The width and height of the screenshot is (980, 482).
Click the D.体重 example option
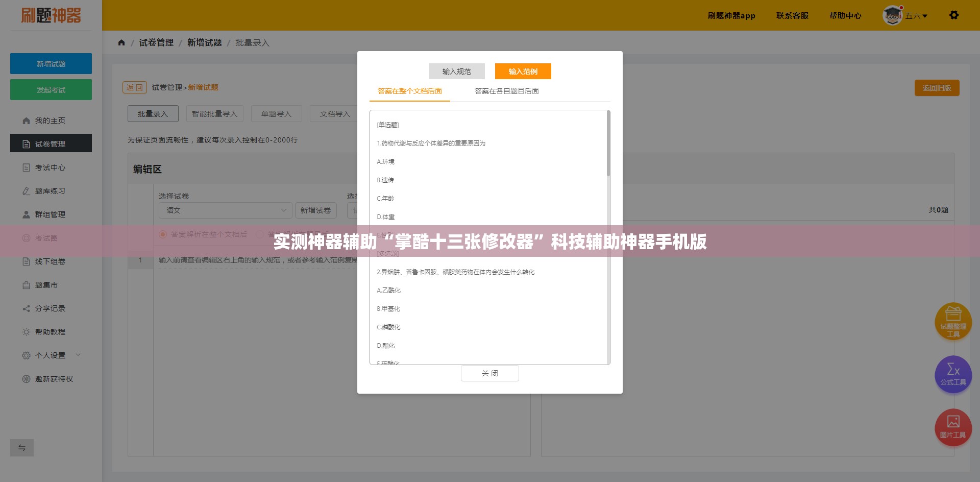coord(385,217)
